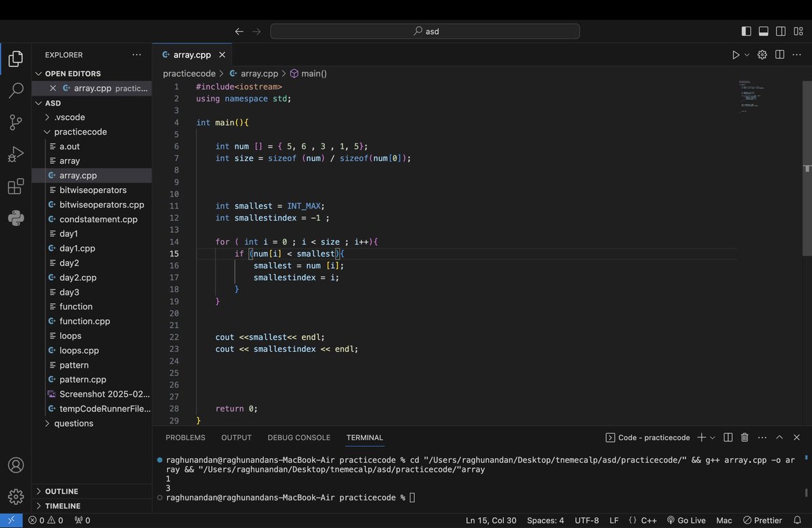Open the Manage gear in activity bar
The height and width of the screenshot is (528, 812).
[16, 496]
